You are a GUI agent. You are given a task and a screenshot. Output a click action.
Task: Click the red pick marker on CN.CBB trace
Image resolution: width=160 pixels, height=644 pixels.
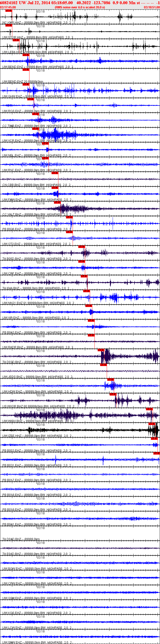(x=55, y=173)
